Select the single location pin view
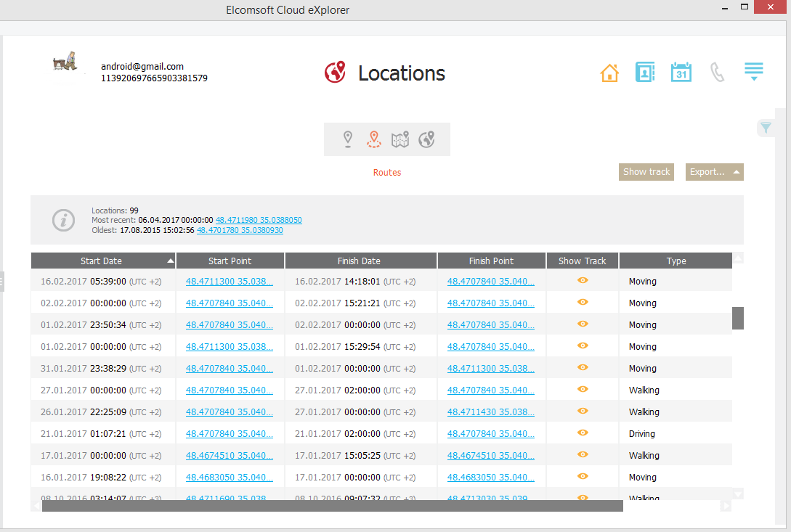This screenshot has width=791, height=532. click(348, 139)
